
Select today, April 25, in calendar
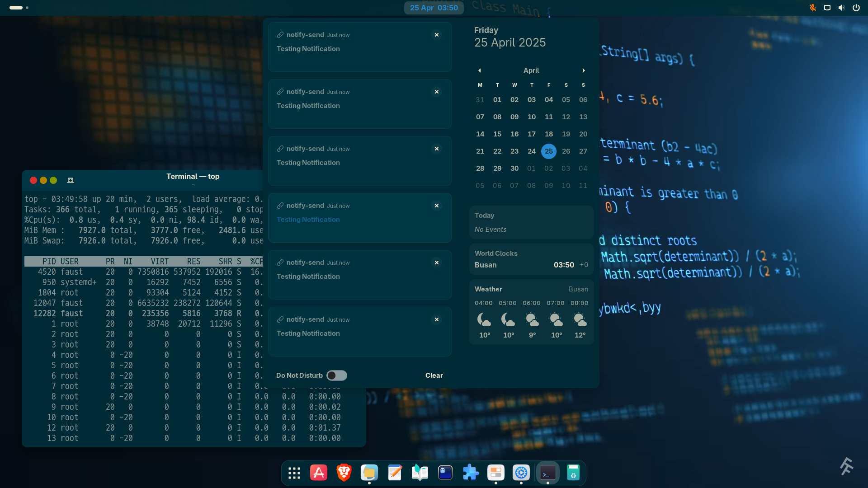click(x=549, y=151)
